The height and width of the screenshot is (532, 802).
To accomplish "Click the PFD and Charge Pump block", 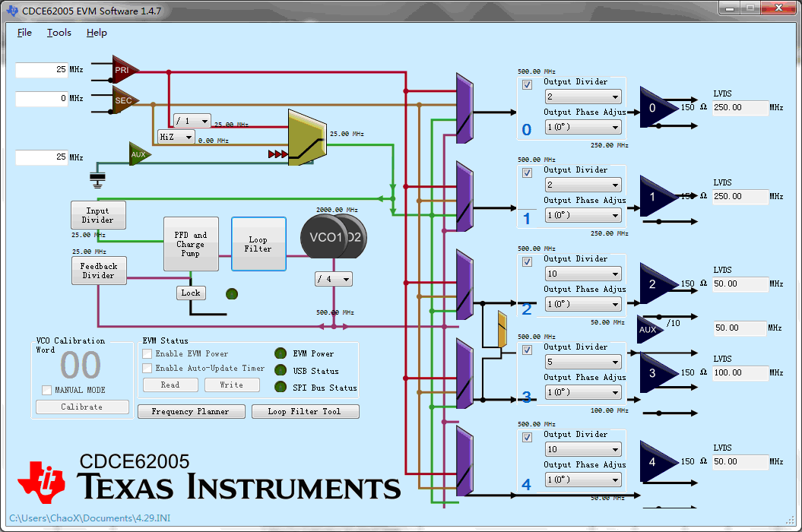I will coord(191,243).
